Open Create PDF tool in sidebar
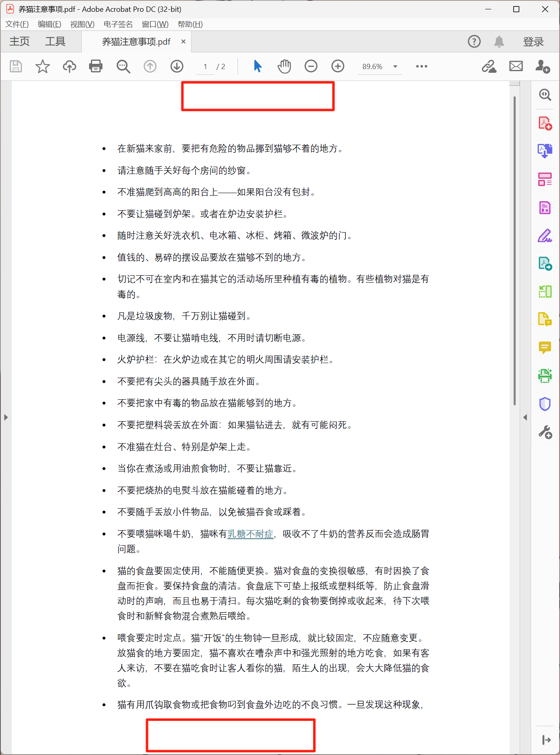This screenshot has height=755, width=560. [545, 123]
